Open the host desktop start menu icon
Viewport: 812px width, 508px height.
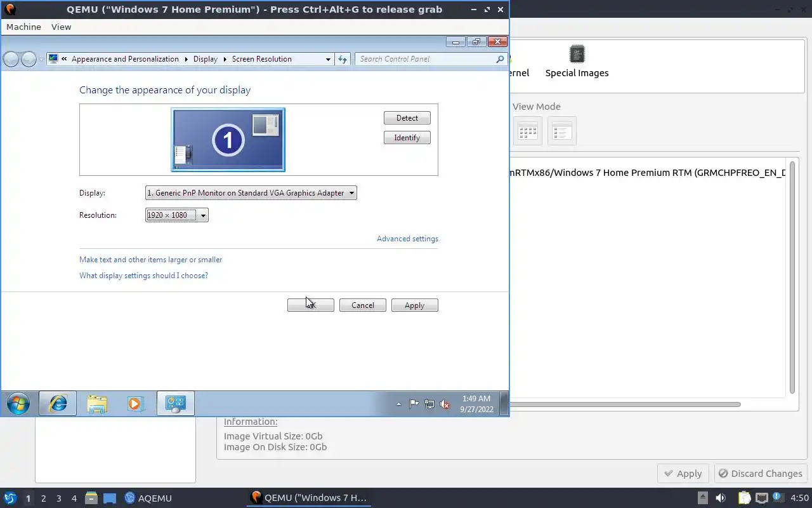click(x=10, y=498)
